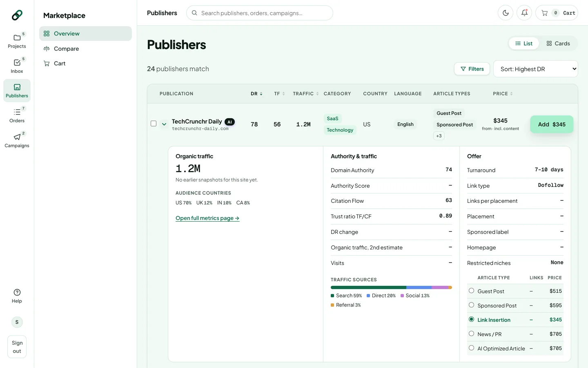Open the Orders section
Viewport: 588px width, 368px height.
pyautogui.click(x=17, y=115)
